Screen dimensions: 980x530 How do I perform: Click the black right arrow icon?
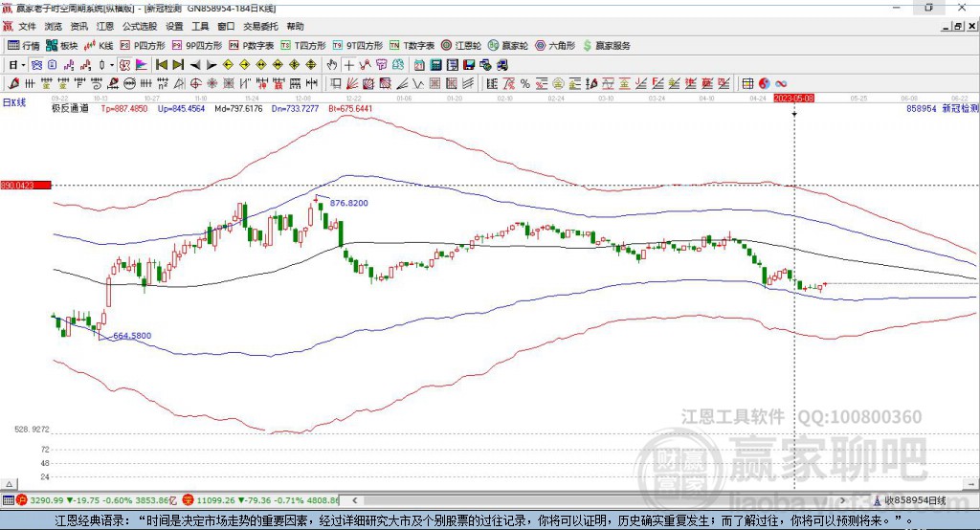(212, 65)
